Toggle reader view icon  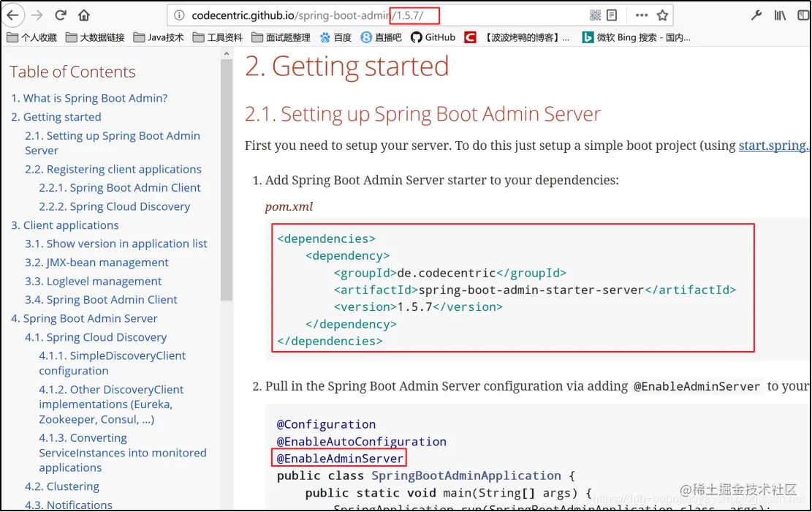click(x=612, y=15)
